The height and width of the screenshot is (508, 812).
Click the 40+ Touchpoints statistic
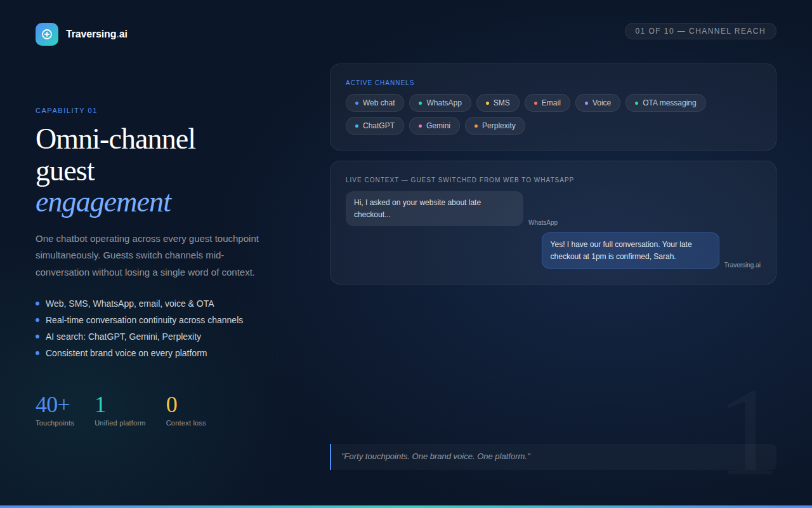coord(55,411)
